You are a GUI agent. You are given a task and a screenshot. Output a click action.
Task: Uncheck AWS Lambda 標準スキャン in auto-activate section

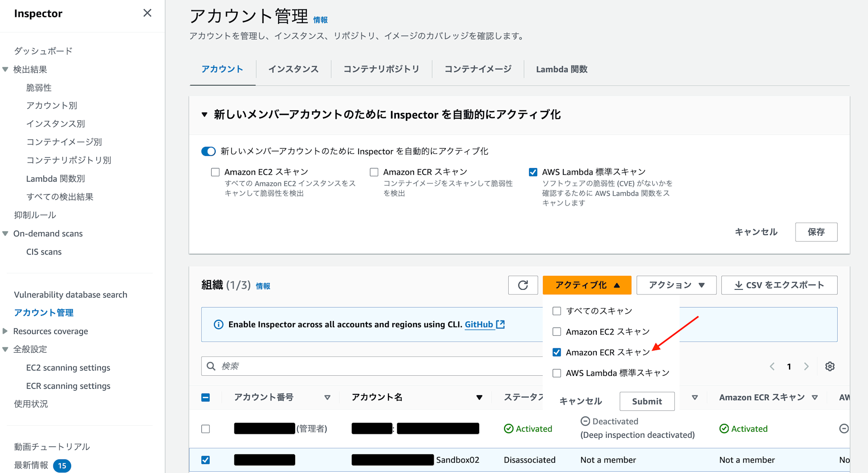pyautogui.click(x=533, y=172)
